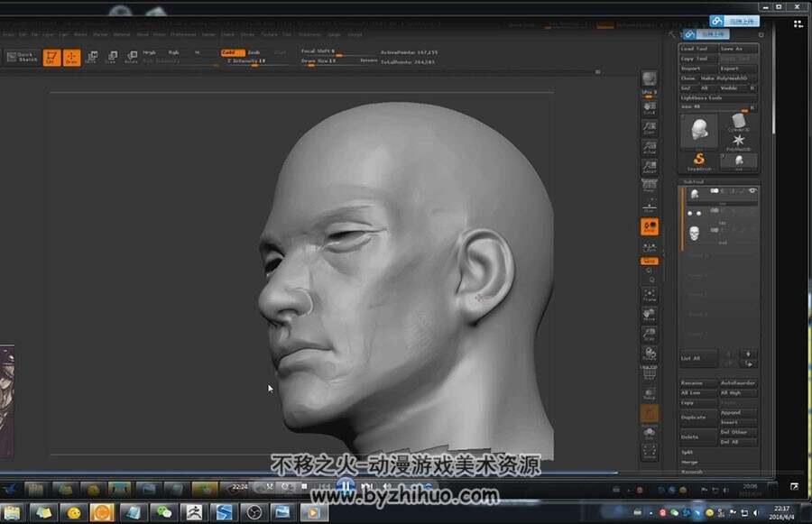Switch to Zsub sculpt mode

254,52
